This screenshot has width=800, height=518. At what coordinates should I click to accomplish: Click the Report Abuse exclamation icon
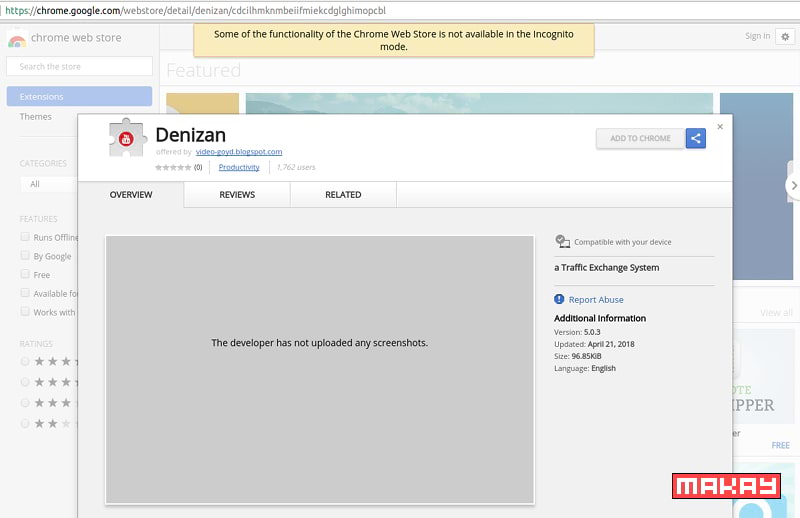click(559, 300)
